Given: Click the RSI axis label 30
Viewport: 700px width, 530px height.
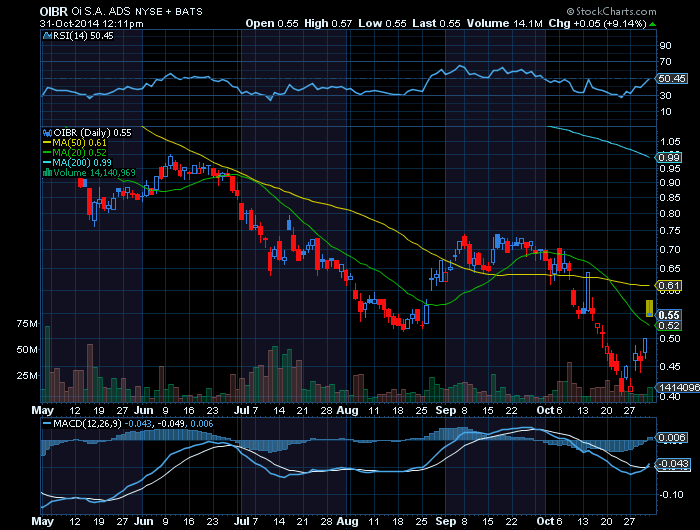Looking at the screenshot, I should click(x=665, y=96).
